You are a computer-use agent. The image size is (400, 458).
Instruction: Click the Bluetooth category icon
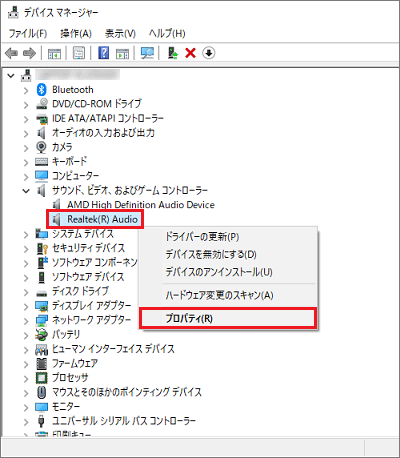point(41,90)
